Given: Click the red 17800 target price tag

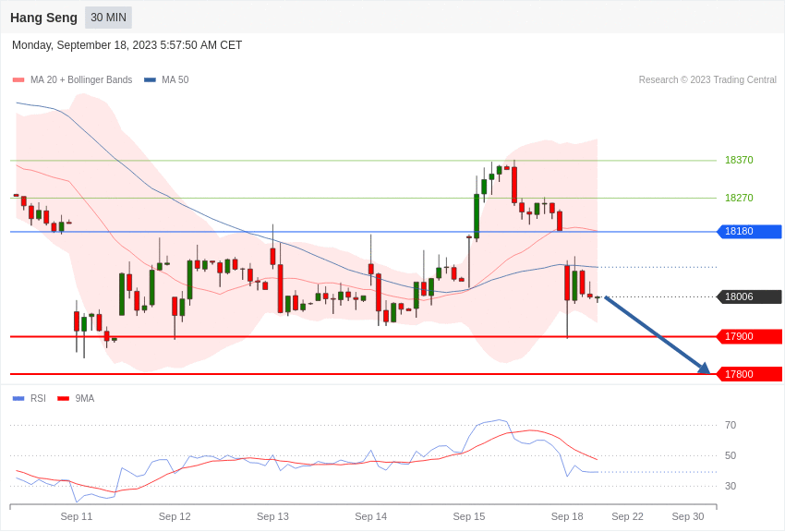Looking at the screenshot, I should 750,374.
